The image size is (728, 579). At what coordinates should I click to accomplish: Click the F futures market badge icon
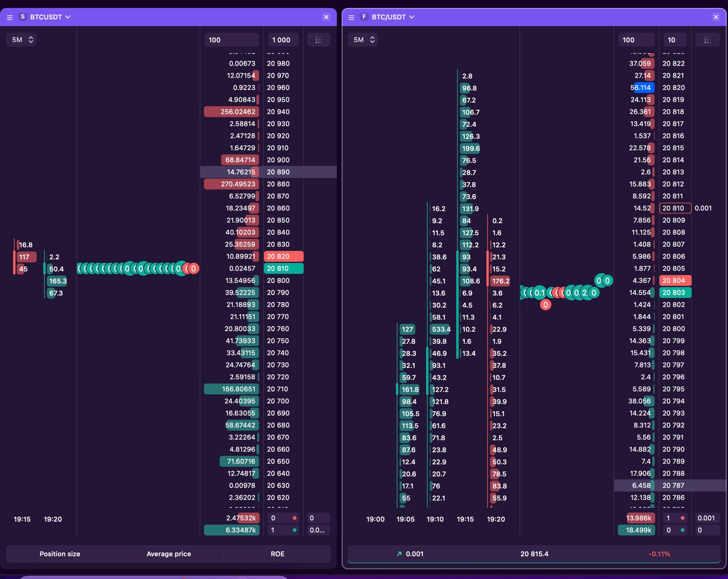[364, 17]
